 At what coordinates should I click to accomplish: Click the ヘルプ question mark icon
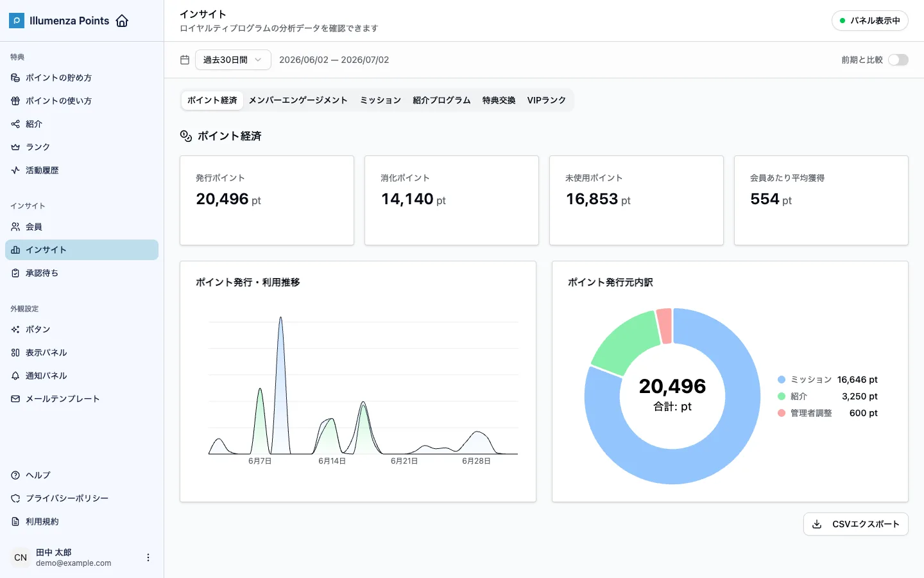15,475
